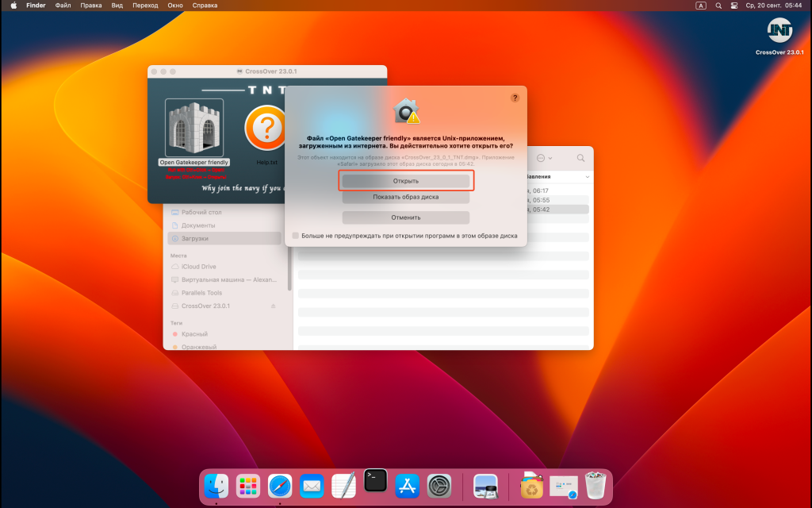Select Parallels Tools in Finder sidebar
Viewport: 812px width, 508px height.
[224, 293]
